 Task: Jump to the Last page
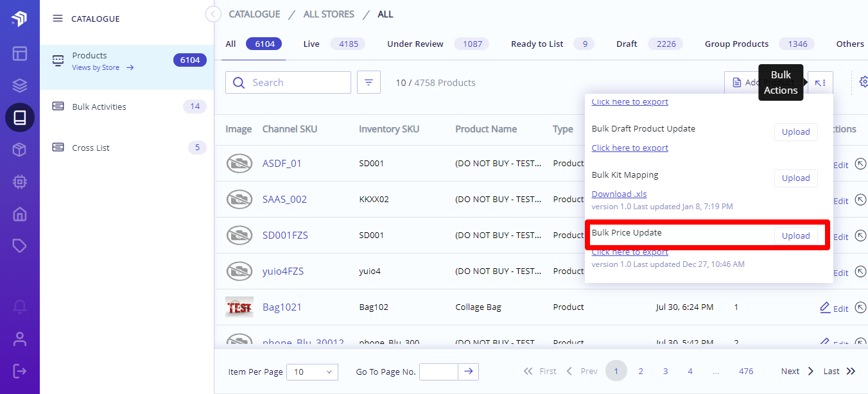(840, 371)
